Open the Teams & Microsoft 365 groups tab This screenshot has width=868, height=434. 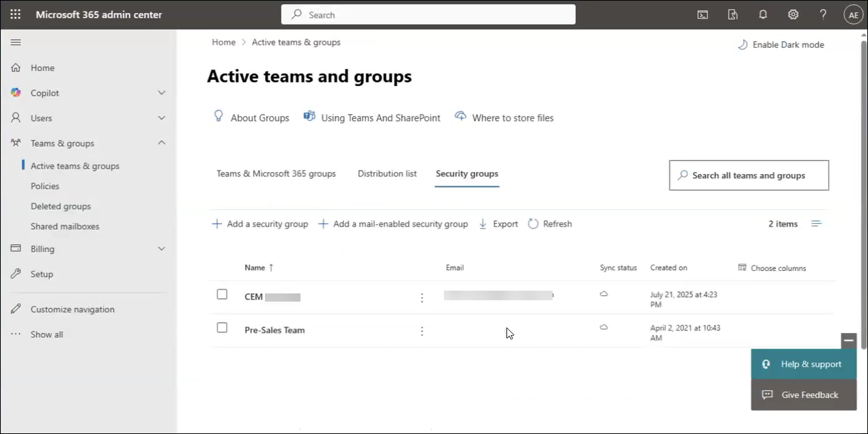click(276, 173)
